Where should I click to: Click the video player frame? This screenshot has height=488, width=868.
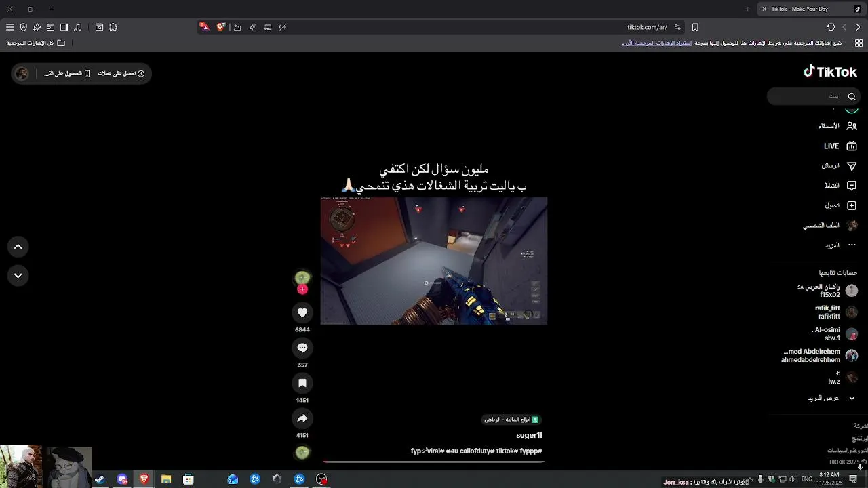(434, 261)
